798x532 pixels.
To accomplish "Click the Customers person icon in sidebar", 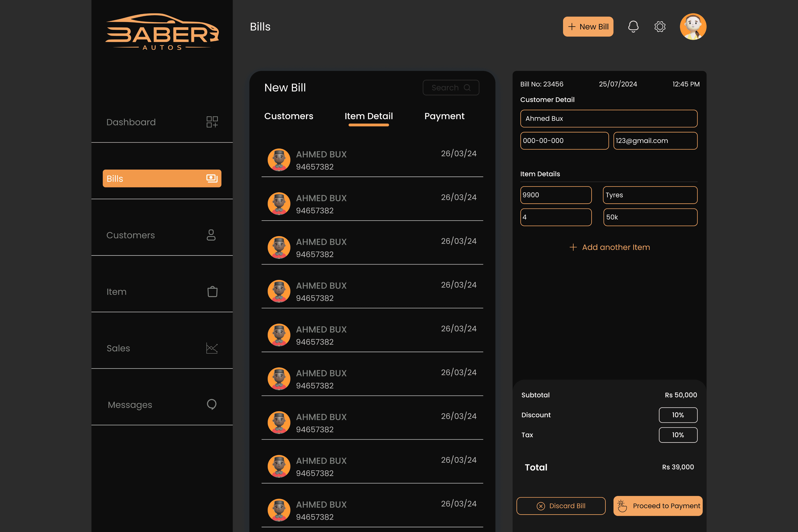I will pos(211,235).
